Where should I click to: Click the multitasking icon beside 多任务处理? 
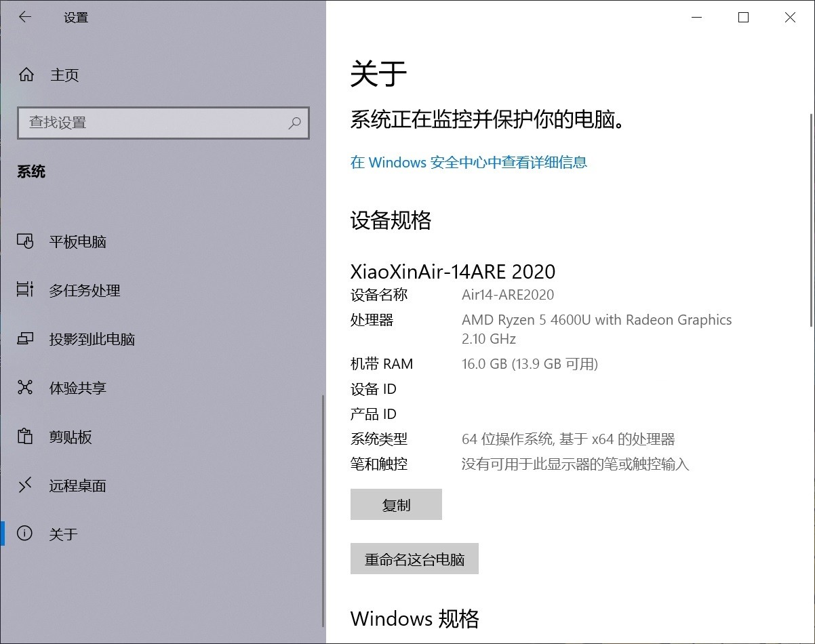25,290
